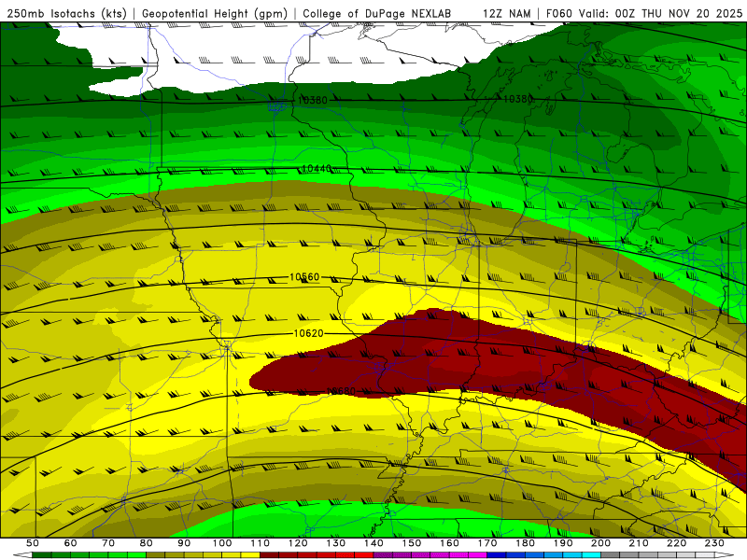Click the '90' value on color scale
Screen dimensions: 747x560
(184, 543)
